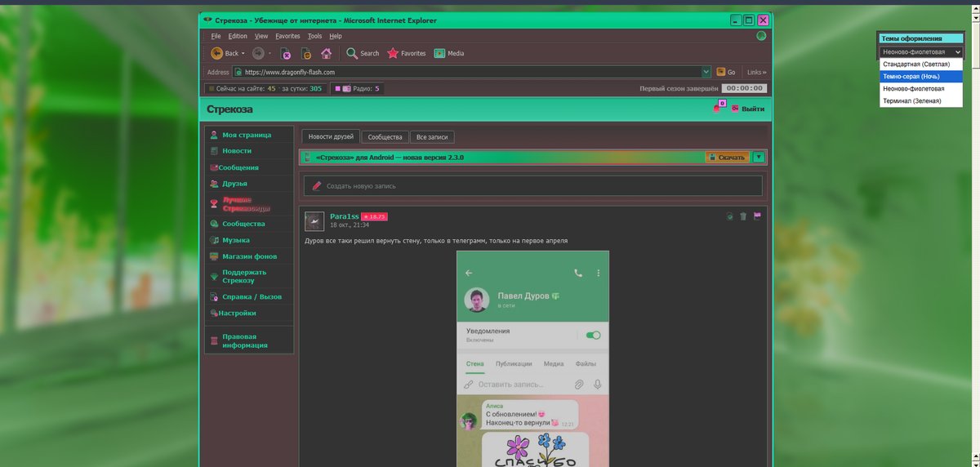Image resolution: width=980 pixels, height=467 pixels.
Task: Flag the Para1ss post with the flag icon
Action: (757, 216)
